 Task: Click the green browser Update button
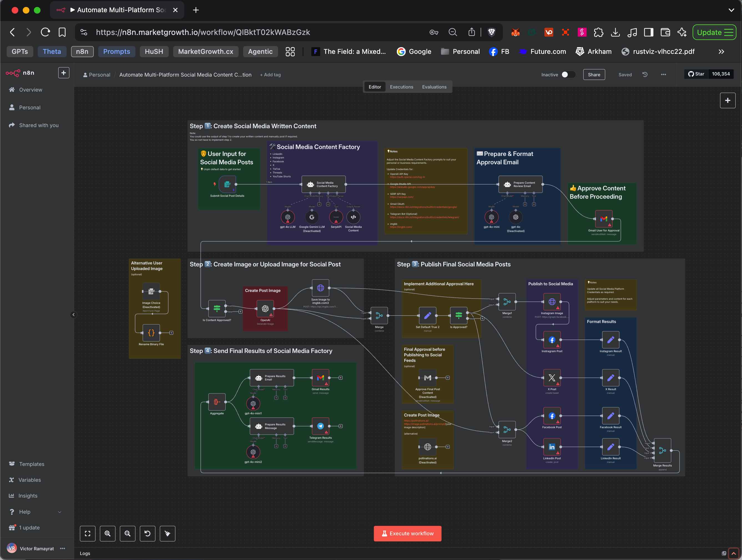(x=714, y=32)
